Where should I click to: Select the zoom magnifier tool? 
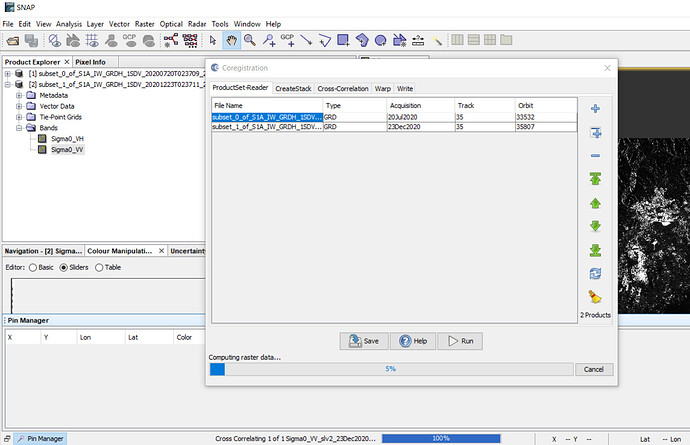250,40
